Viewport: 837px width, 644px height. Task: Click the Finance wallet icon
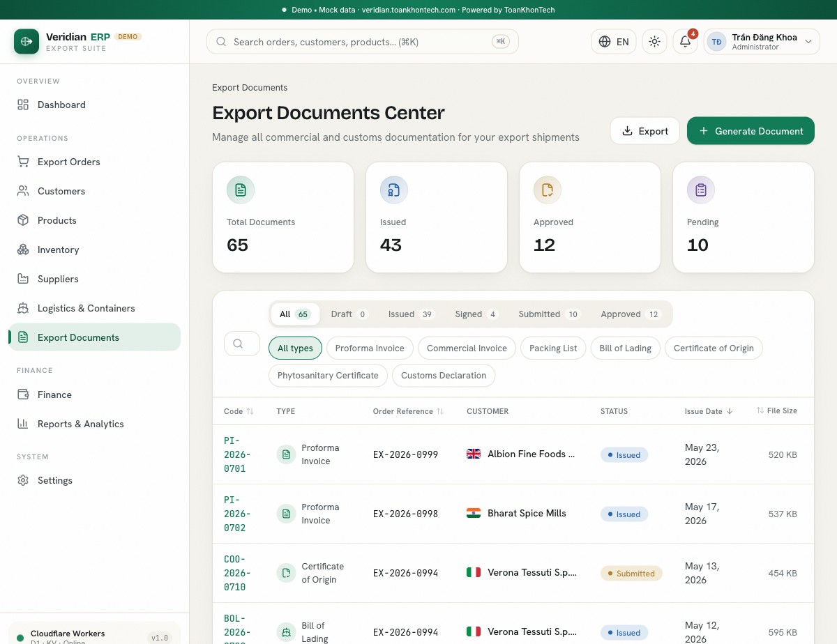click(23, 394)
